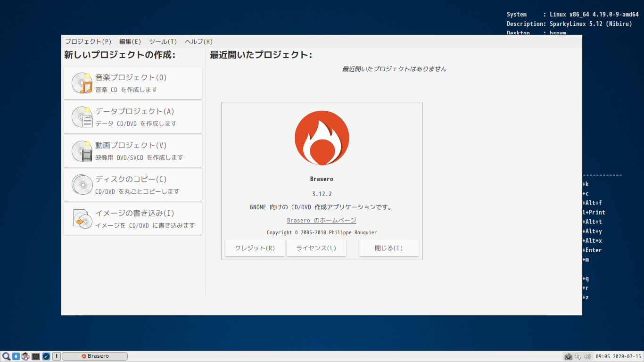Click the 新しいプロジェクトの作成 heading
The width and height of the screenshot is (644, 362).
(x=120, y=55)
